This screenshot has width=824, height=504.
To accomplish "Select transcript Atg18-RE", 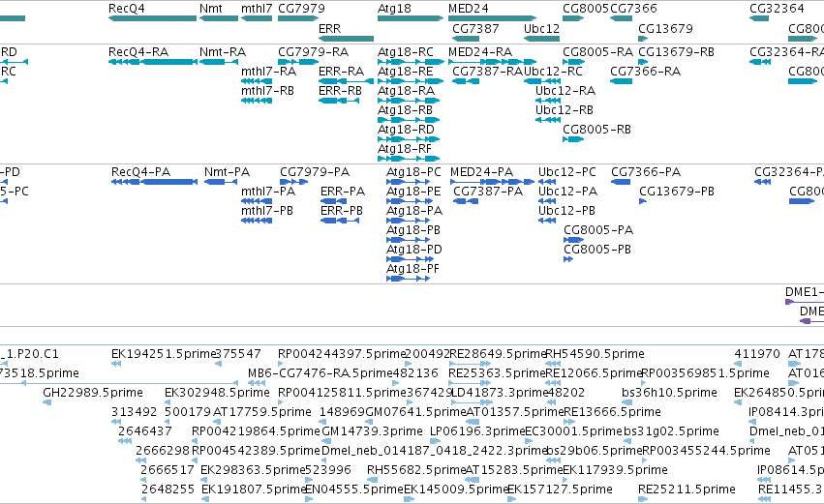I will 411,81.
